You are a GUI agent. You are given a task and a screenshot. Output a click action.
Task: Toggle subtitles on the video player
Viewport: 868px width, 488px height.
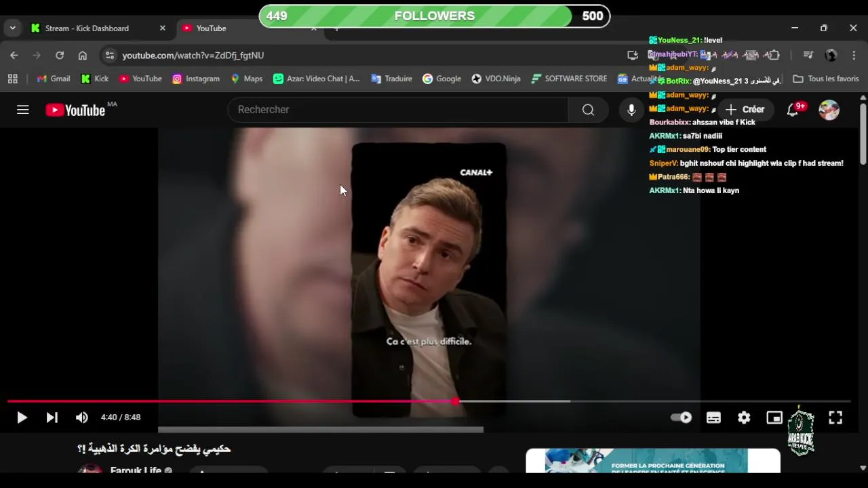click(x=713, y=418)
